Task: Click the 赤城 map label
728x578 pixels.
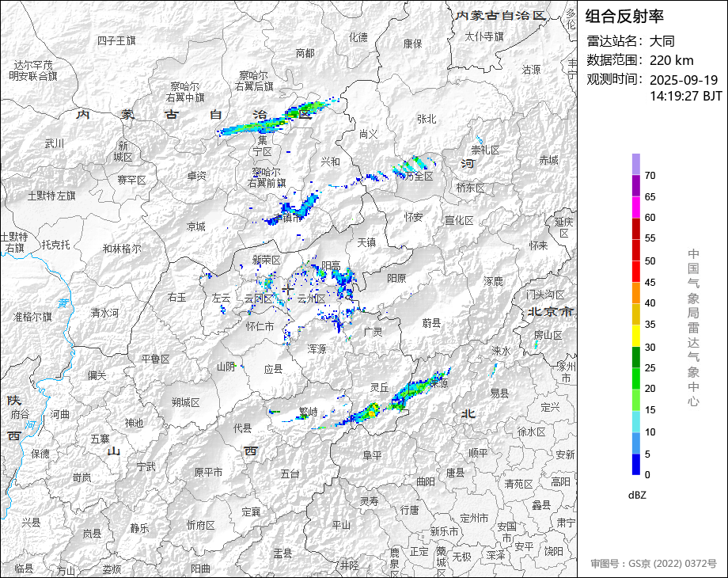Action: pyautogui.click(x=549, y=160)
